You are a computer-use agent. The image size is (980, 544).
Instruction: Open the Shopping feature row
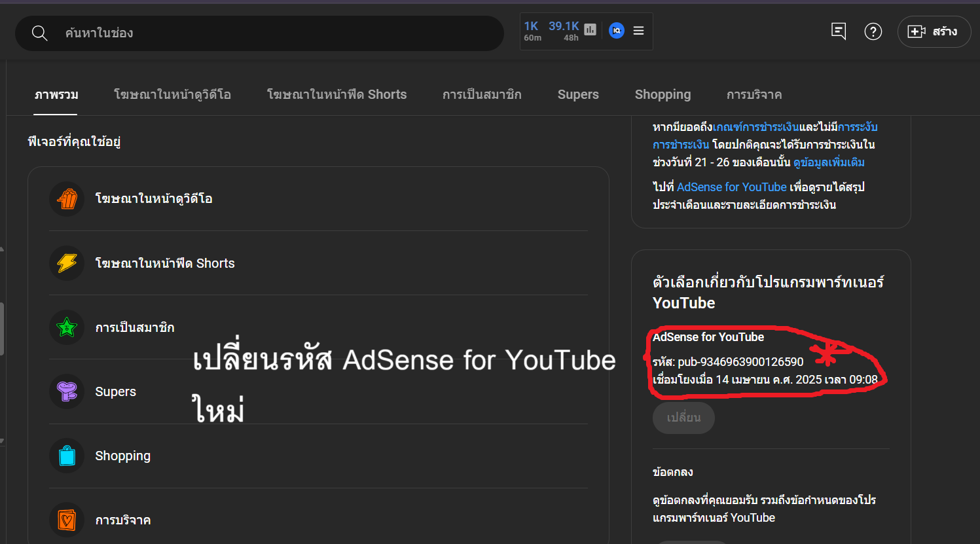pyautogui.click(x=318, y=456)
